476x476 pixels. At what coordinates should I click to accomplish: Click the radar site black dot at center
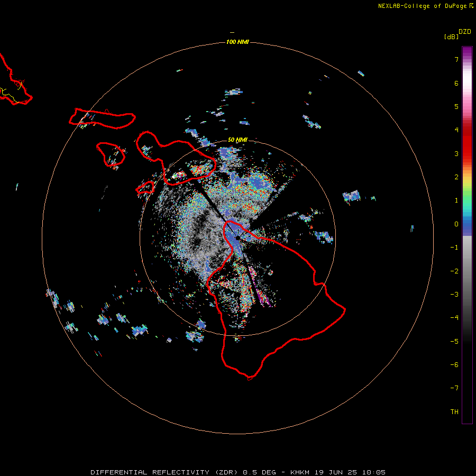(x=237, y=239)
